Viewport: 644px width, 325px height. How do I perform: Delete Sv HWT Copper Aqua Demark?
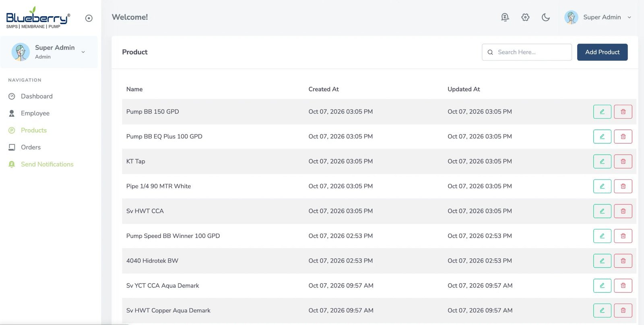coord(623,311)
